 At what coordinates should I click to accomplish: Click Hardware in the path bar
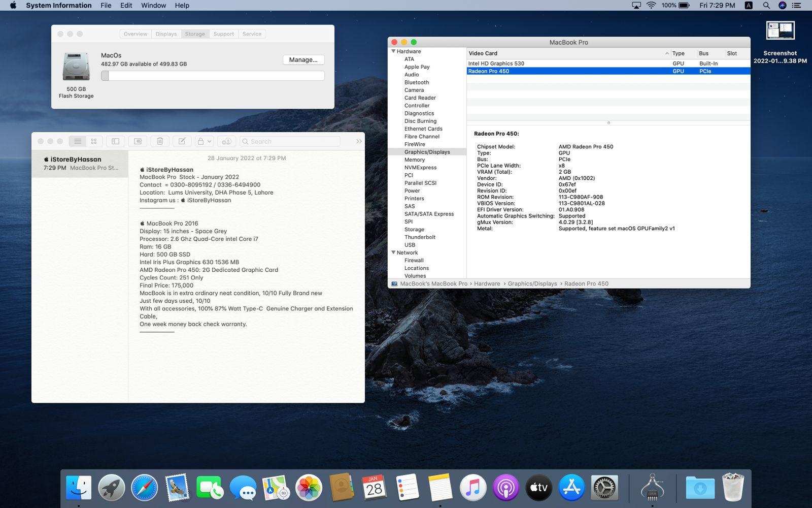[487, 283]
